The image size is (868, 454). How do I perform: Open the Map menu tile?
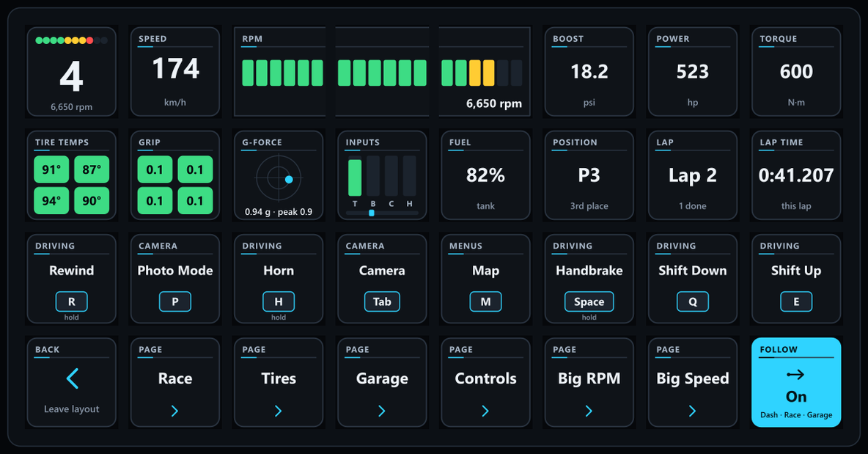click(485, 279)
